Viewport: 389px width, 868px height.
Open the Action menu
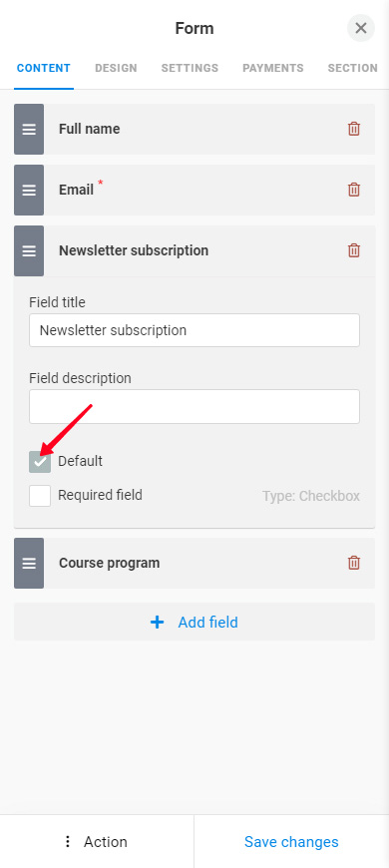tap(97, 841)
